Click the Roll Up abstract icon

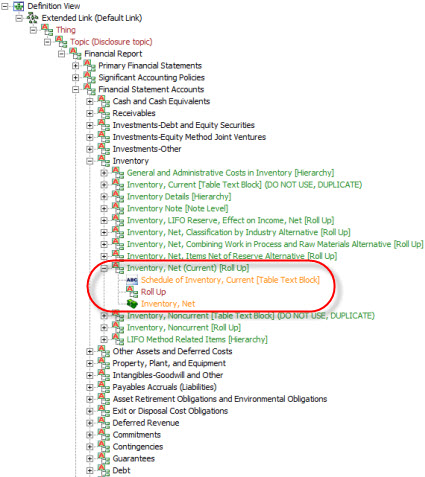(x=132, y=292)
